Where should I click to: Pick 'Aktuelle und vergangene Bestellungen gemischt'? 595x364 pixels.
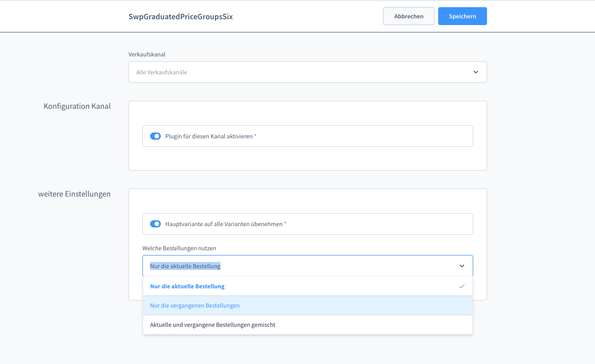(x=213, y=325)
